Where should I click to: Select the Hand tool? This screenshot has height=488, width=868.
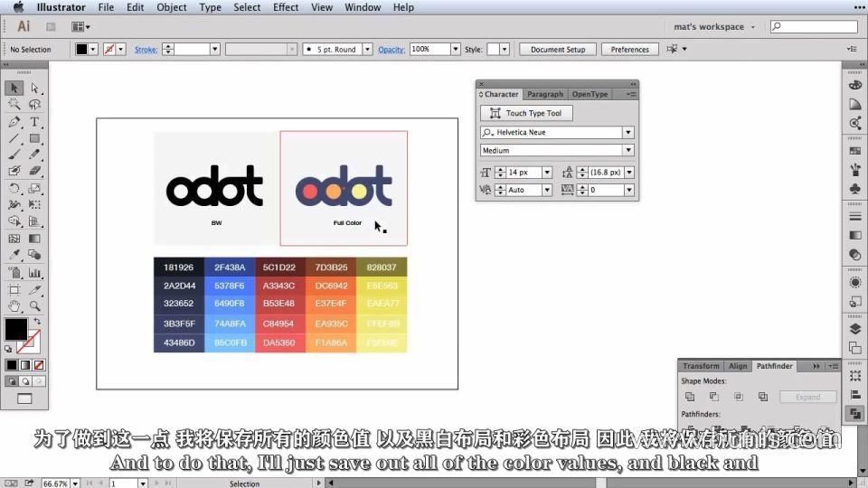(x=14, y=306)
